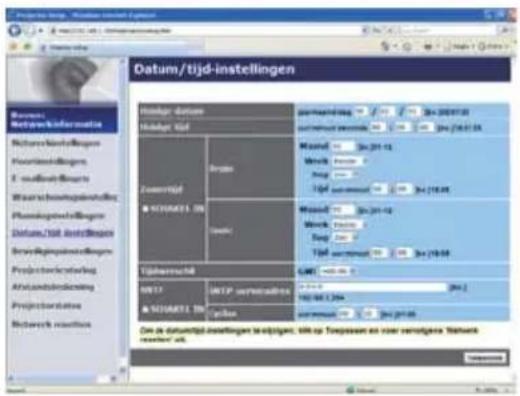Click the zoom level control in status bar

[493, 390]
